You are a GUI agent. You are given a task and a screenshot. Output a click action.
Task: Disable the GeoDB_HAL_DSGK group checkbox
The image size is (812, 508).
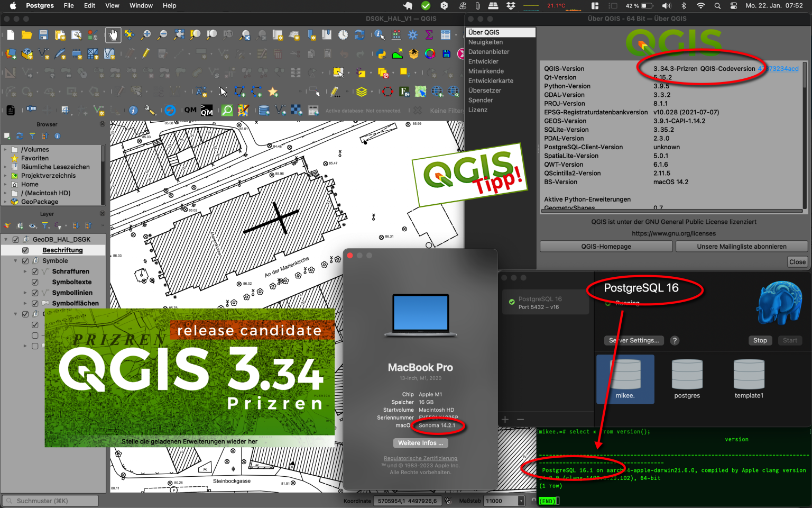click(15, 239)
